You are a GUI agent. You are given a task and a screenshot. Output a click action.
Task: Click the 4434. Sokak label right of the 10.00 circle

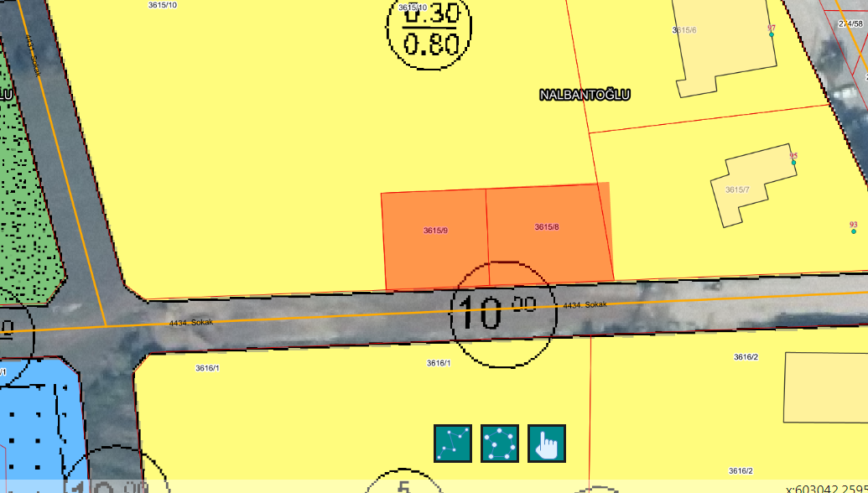click(585, 305)
